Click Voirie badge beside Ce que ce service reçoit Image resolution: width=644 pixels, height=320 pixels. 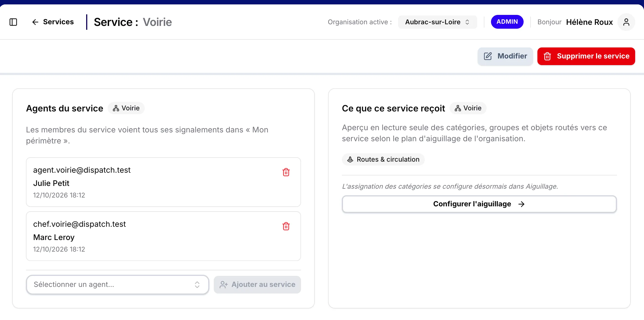click(x=468, y=108)
